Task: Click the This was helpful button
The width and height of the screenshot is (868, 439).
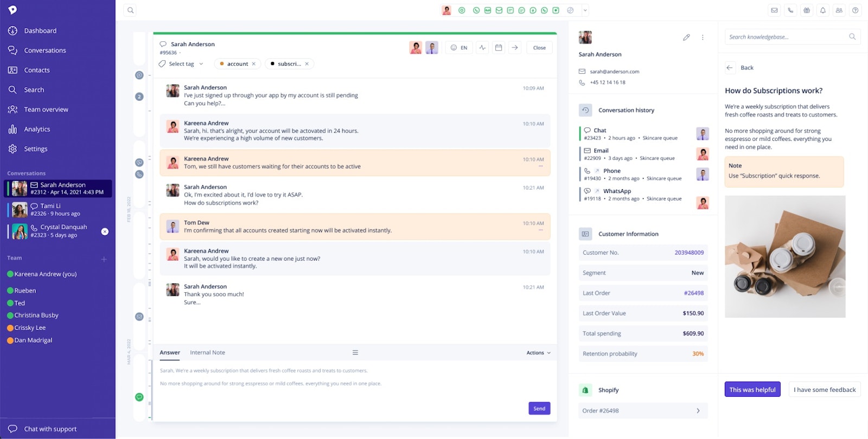Action: click(x=752, y=390)
